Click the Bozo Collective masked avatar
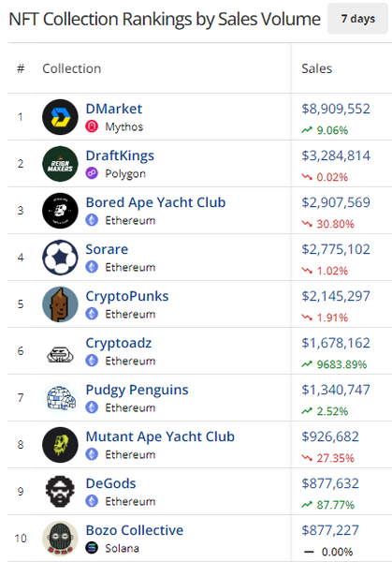Viewport: 392px width, 562px height. click(60, 539)
